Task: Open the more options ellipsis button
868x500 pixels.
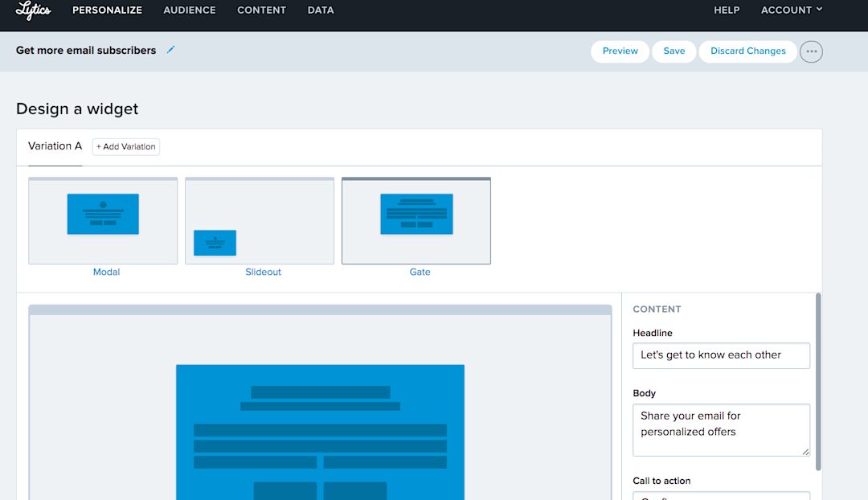Action: click(811, 51)
